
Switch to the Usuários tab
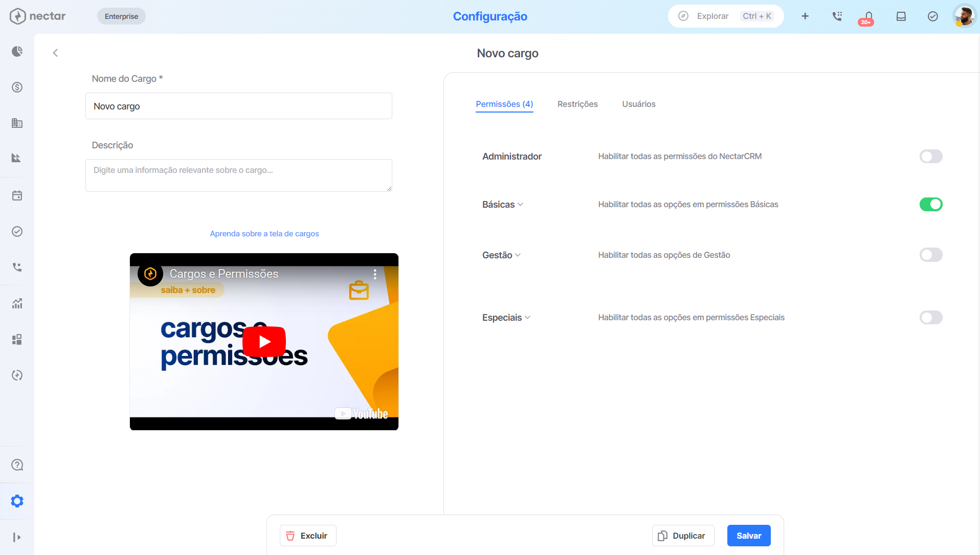click(639, 104)
